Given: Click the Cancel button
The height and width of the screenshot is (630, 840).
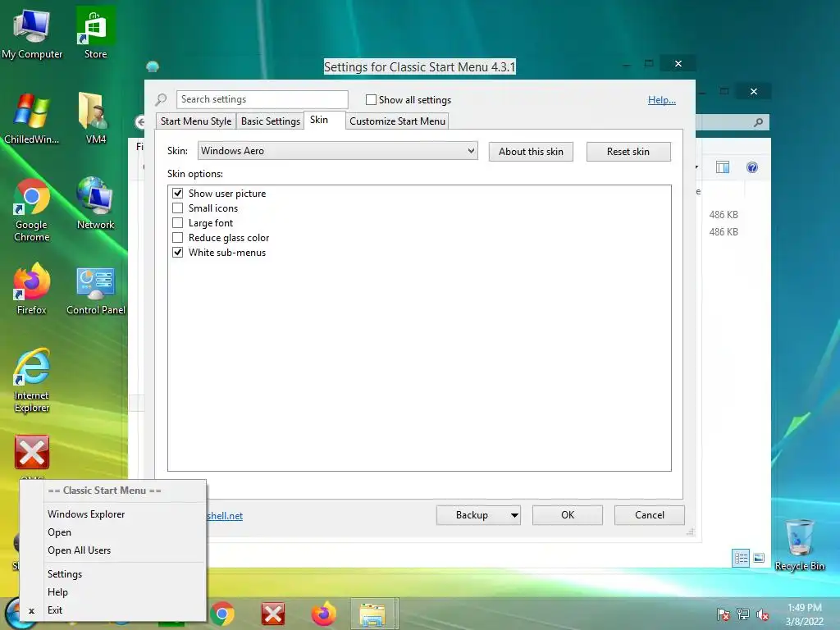Looking at the screenshot, I should coord(650,515).
